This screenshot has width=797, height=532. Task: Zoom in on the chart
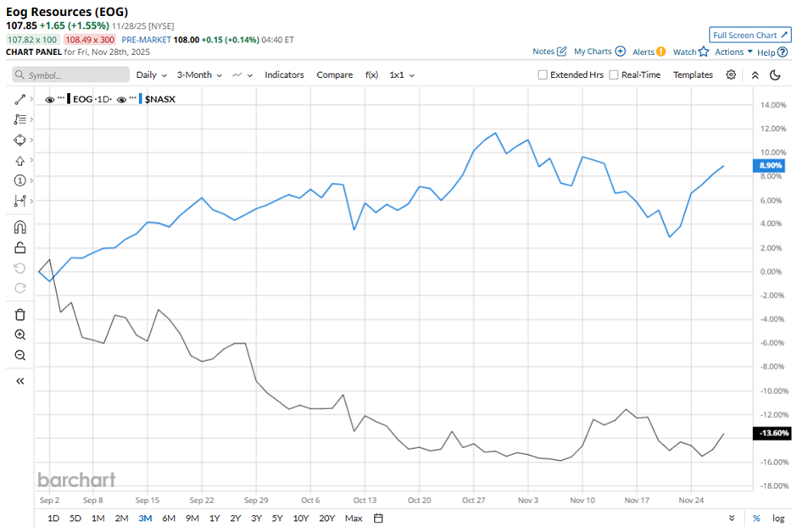pos(20,335)
